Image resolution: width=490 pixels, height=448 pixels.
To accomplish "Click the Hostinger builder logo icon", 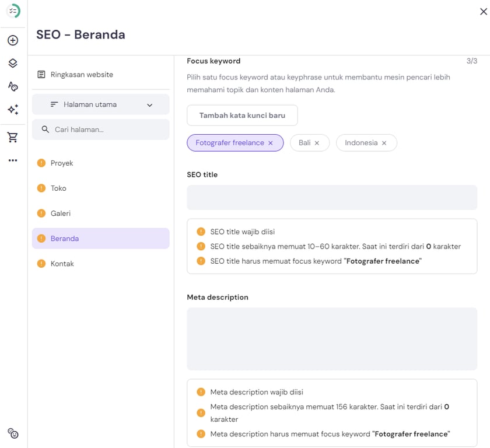I will [x=13, y=11].
